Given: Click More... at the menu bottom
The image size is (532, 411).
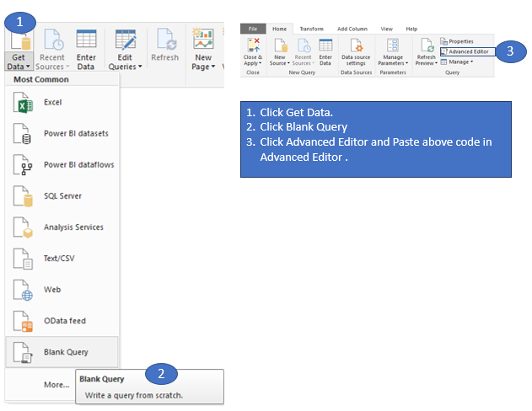Looking at the screenshot, I should click(x=56, y=385).
